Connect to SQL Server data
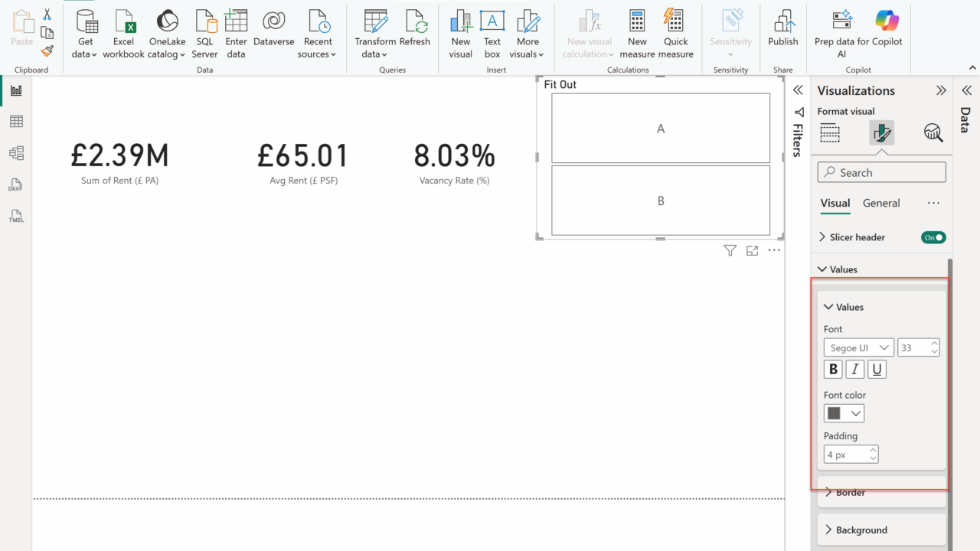Screen dimensions: 980x551 pyautogui.click(x=205, y=34)
